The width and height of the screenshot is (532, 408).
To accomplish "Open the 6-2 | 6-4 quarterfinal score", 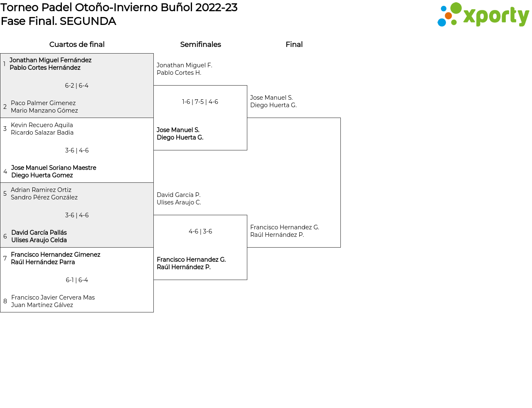I will [x=76, y=86].
